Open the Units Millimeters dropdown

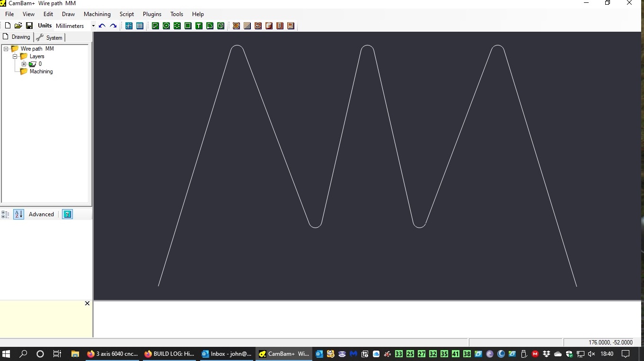pos(93,26)
